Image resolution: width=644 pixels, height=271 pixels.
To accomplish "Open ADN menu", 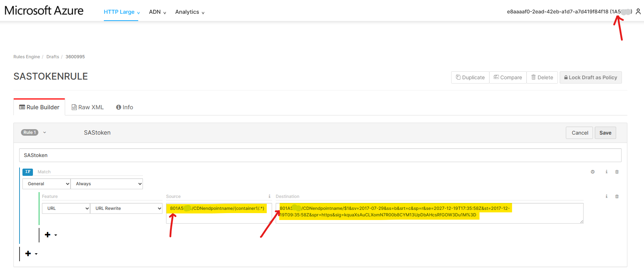I will 157,12.
